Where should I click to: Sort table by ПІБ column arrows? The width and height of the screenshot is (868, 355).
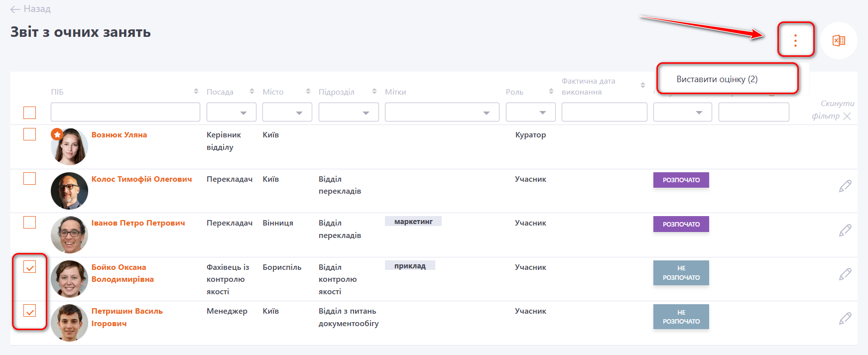[196, 92]
